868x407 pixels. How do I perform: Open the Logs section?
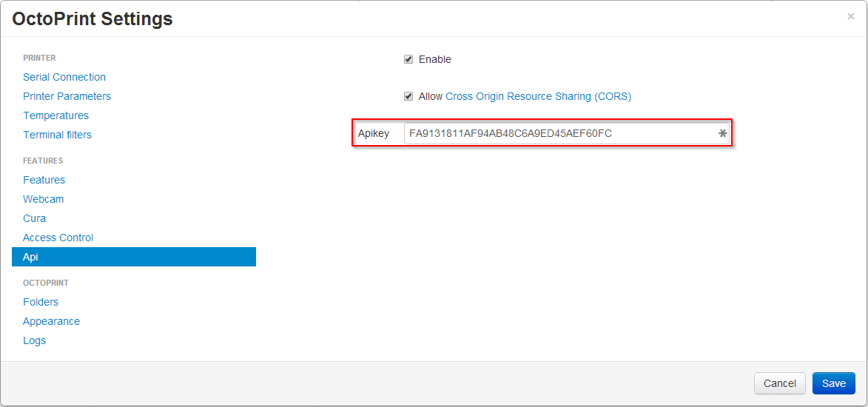coord(34,340)
